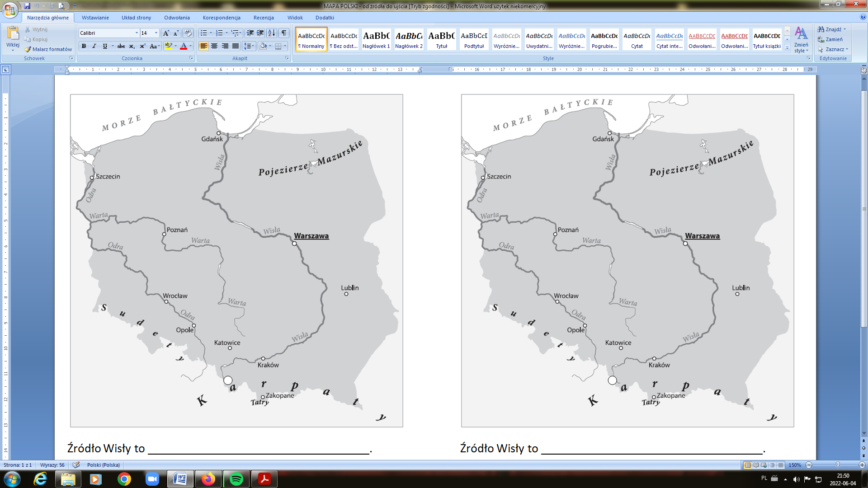This screenshot has height=488, width=868.
Task: Sort paragraphs with the A-Z sort icon
Action: [271, 33]
